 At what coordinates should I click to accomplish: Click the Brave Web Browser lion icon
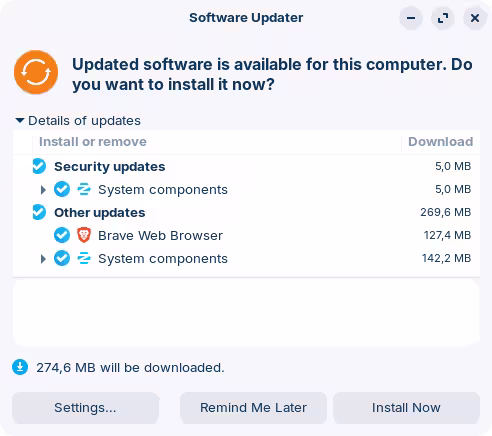[84, 235]
